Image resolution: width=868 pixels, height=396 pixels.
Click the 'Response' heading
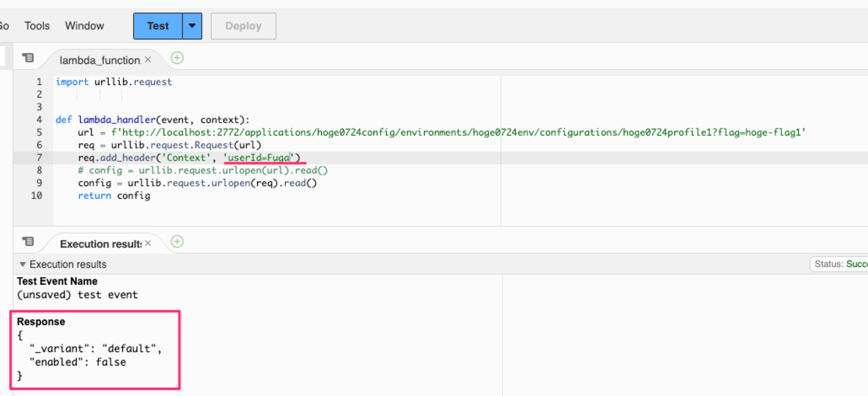point(41,322)
